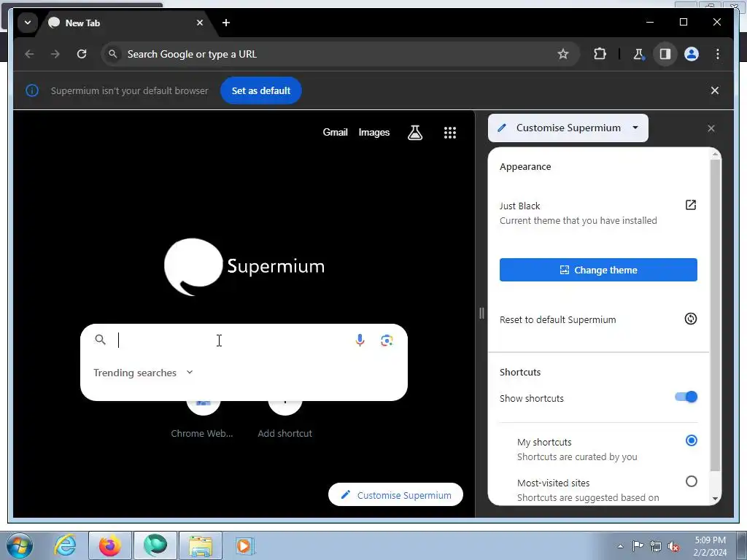Select the New Tab tab
747x560 pixels.
coord(126,23)
